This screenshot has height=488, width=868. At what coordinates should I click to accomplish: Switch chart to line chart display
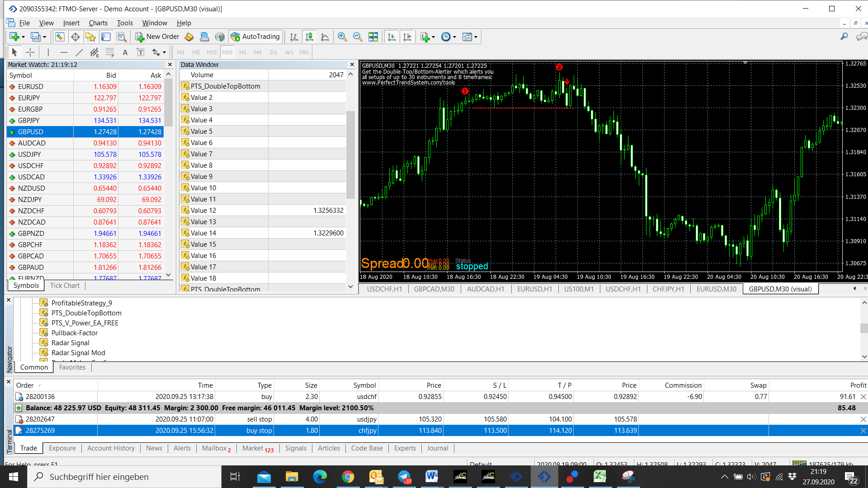click(325, 37)
